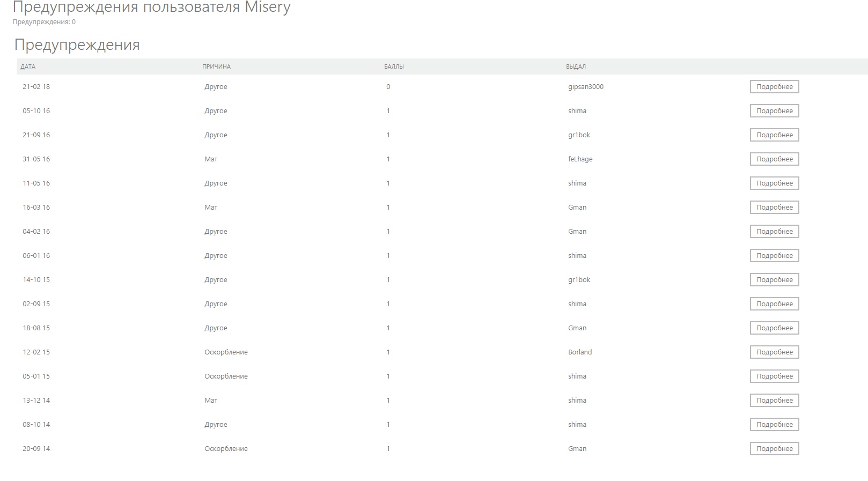Click the Предупреждения: 0 counter text
This screenshot has width=868, height=481.
(x=44, y=22)
